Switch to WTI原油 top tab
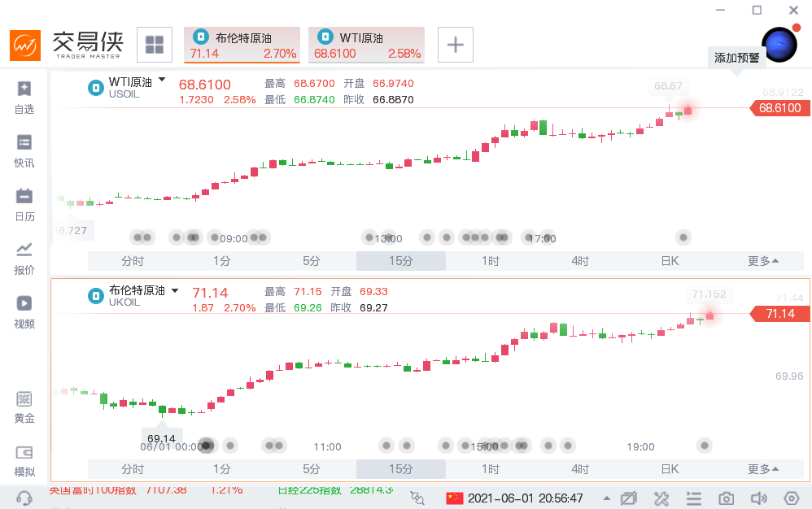This screenshot has height=509, width=812. tap(367, 45)
